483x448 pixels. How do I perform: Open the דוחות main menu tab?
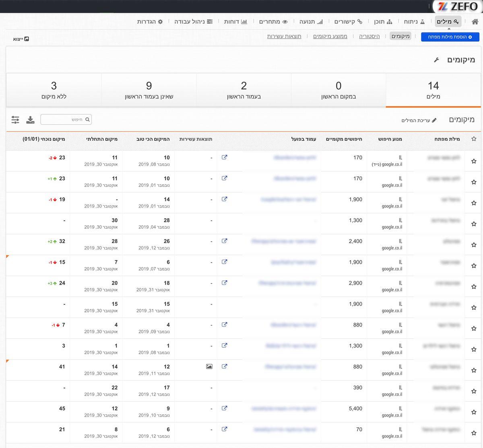(235, 22)
